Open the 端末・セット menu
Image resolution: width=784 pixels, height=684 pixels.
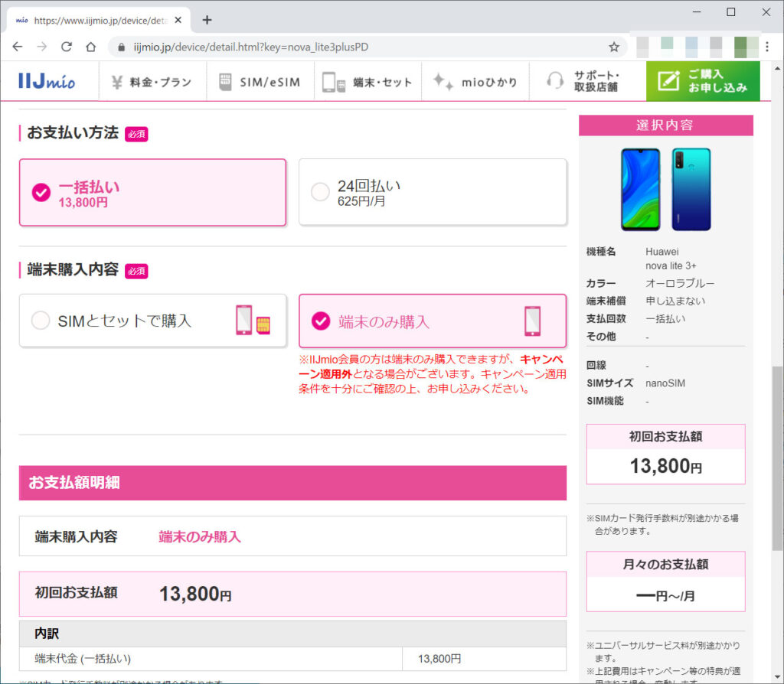tap(367, 82)
